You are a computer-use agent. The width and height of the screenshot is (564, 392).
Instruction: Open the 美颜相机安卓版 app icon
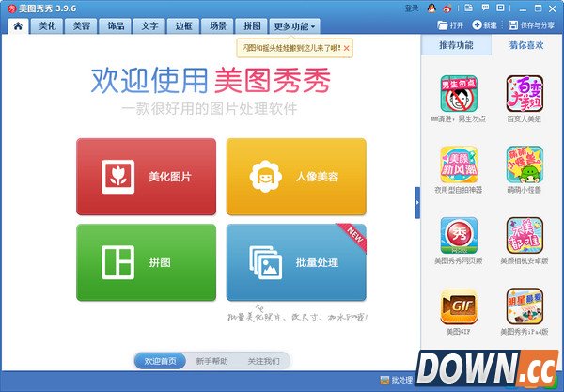[x=525, y=235]
